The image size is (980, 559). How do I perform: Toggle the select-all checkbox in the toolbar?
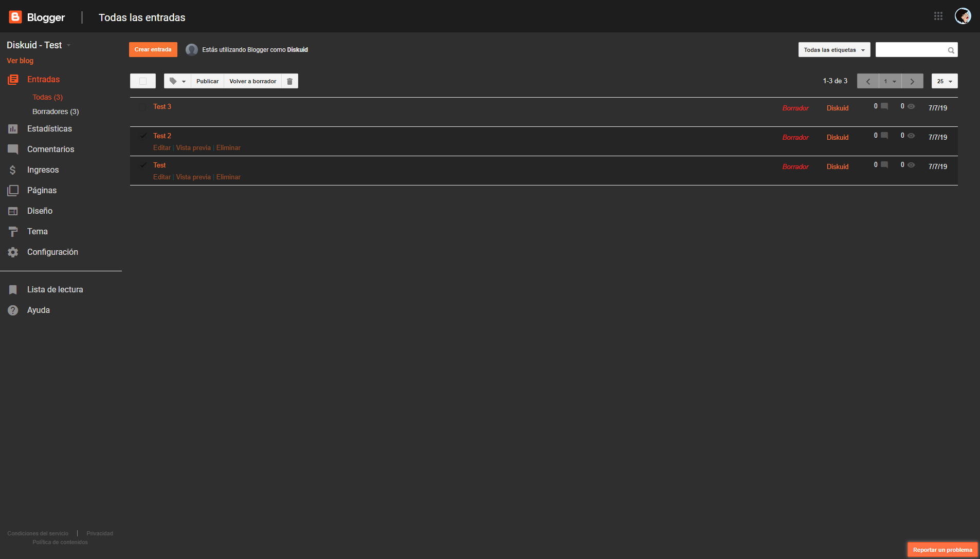coord(143,81)
